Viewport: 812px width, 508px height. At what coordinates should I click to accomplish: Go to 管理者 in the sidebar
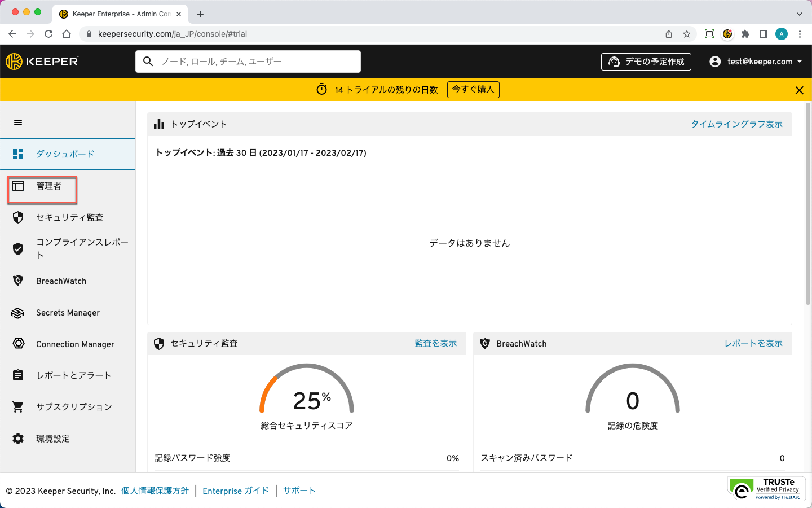pos(48,186)
